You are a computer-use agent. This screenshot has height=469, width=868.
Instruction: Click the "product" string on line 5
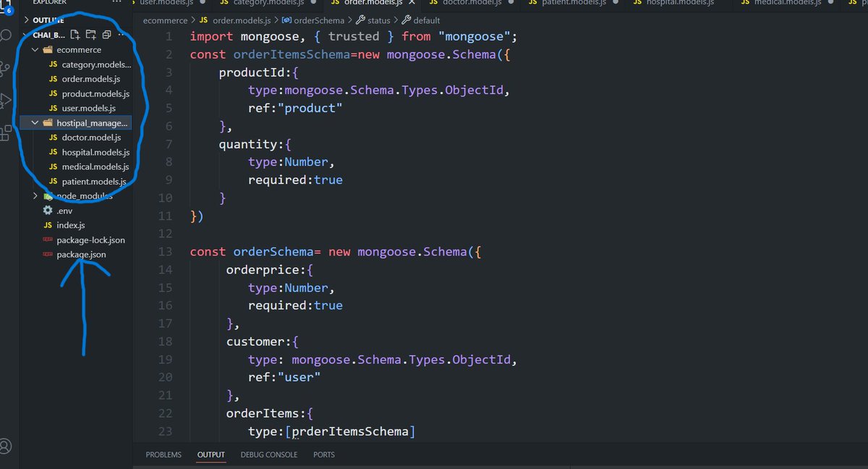[310, 108]
